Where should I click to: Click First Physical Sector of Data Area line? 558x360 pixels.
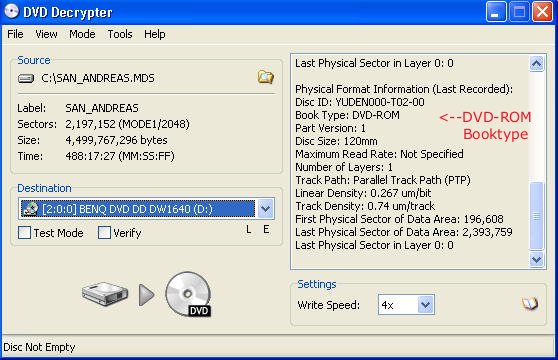coord(399,219)
